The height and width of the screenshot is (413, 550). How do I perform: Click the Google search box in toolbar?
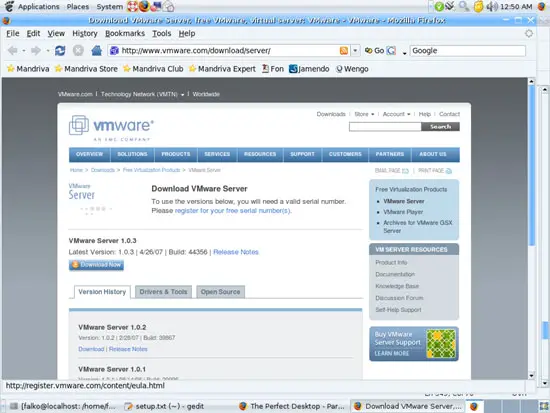(468, 51)
